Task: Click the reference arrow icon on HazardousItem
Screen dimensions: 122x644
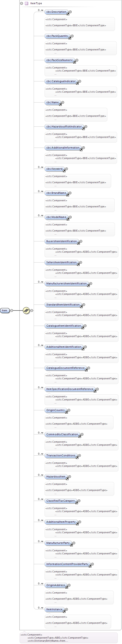Action: (x=67, y=479)
